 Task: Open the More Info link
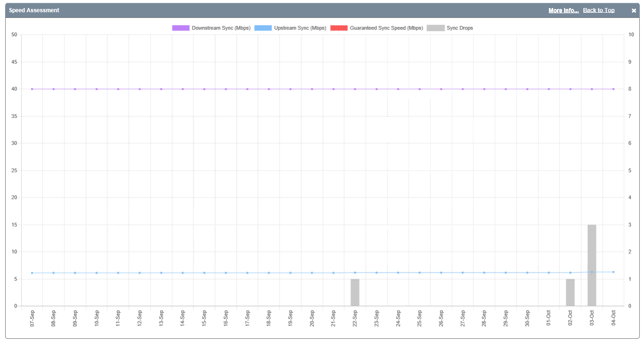(563, 10)
